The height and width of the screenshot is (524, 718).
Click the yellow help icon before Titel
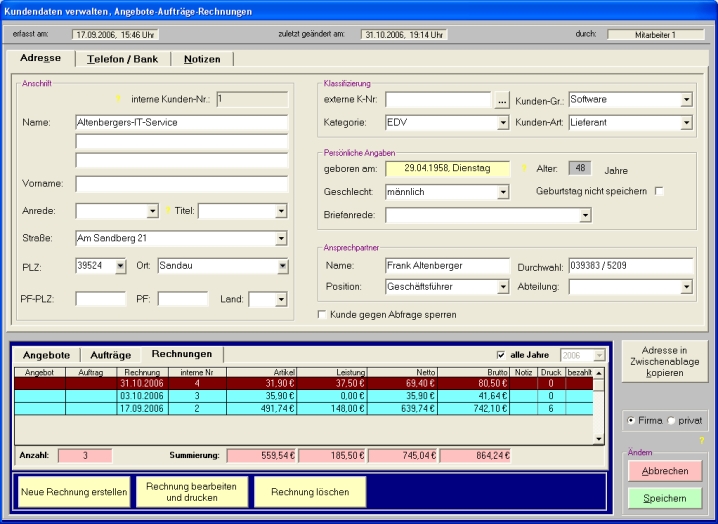[x=168, y=211]
